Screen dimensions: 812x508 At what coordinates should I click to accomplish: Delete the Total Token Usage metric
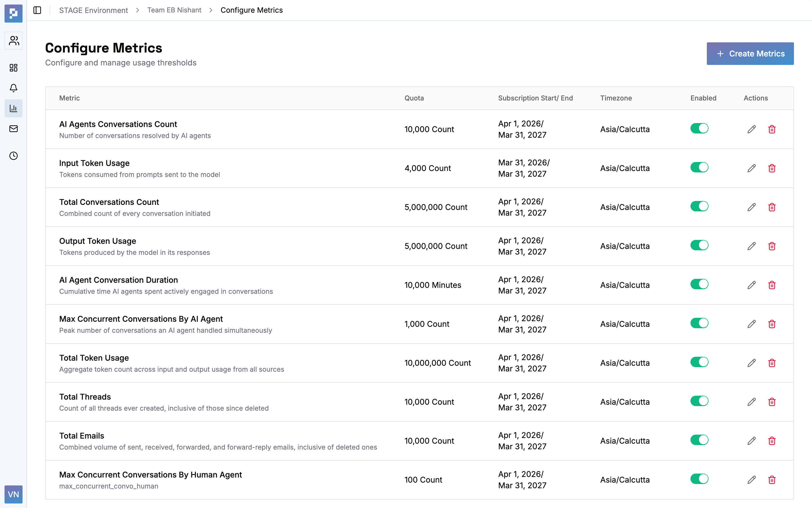tap(772, 363)
